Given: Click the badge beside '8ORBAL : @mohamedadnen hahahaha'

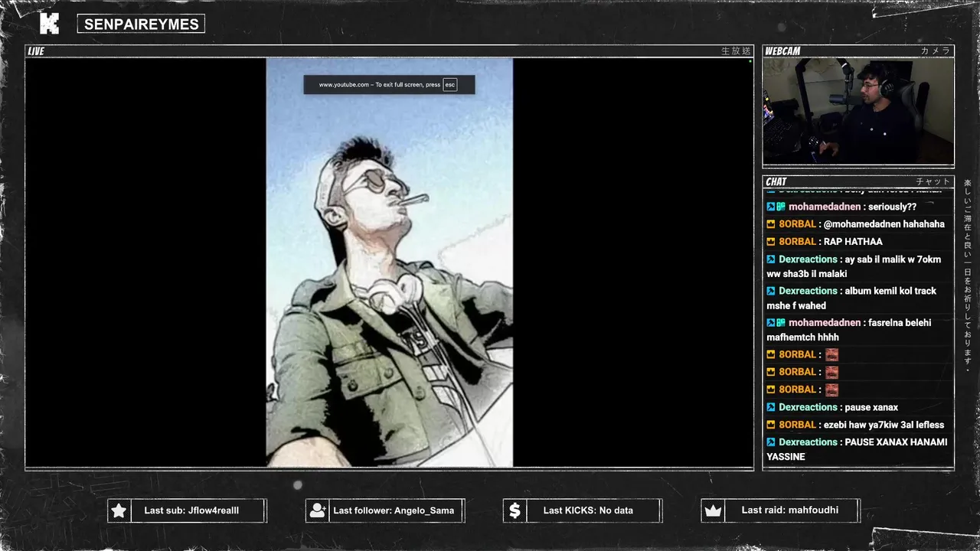Looking at the screenshot, I should [771, 224].
